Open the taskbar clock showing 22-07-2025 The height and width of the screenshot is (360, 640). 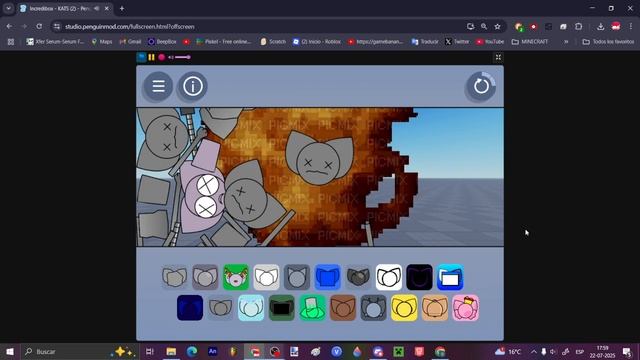click(x=602, y=351)
